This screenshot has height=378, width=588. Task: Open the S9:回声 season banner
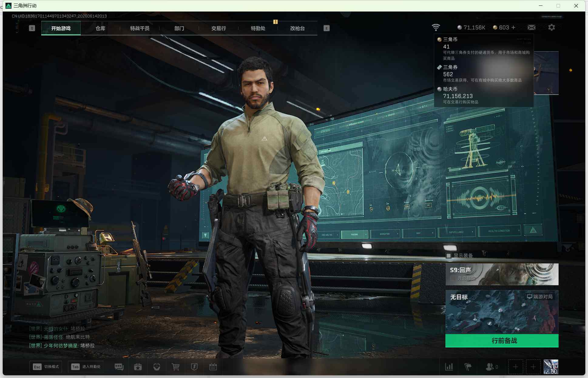(x=502, y=274)
